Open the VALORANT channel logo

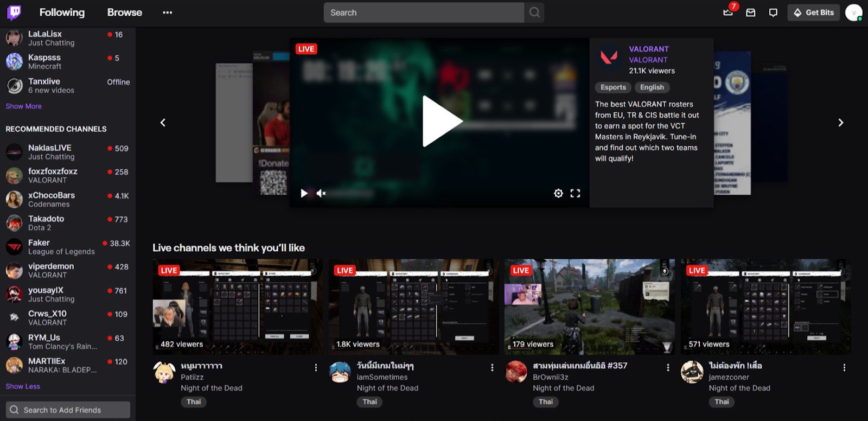pyautogui.click(x=609, y=57)
